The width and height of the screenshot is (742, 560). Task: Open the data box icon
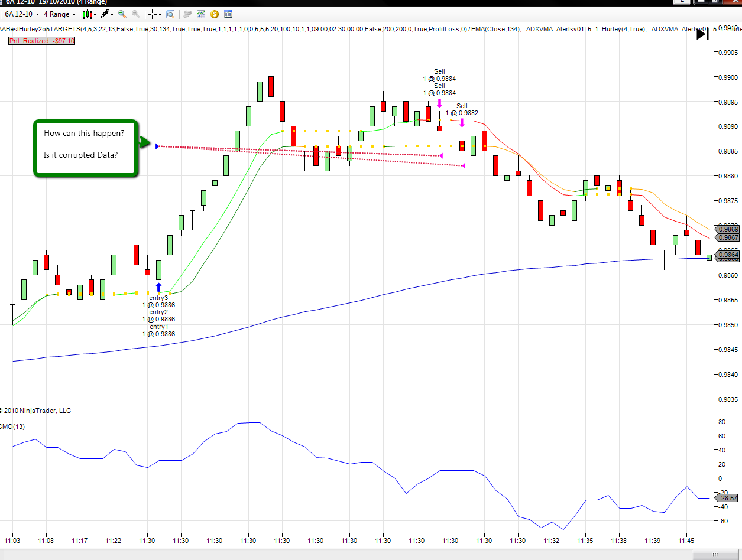(170, 14)
